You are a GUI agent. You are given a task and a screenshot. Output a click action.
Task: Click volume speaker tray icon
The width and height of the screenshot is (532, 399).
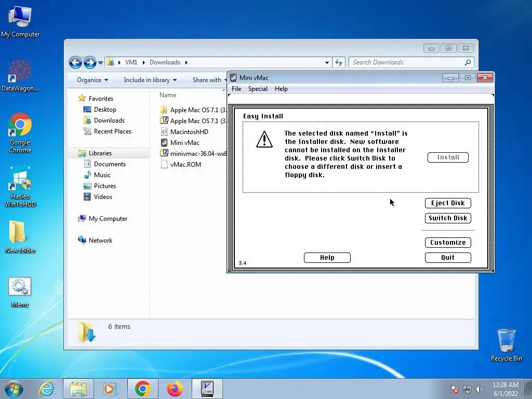pyautogui.click(x=479, y=389)
